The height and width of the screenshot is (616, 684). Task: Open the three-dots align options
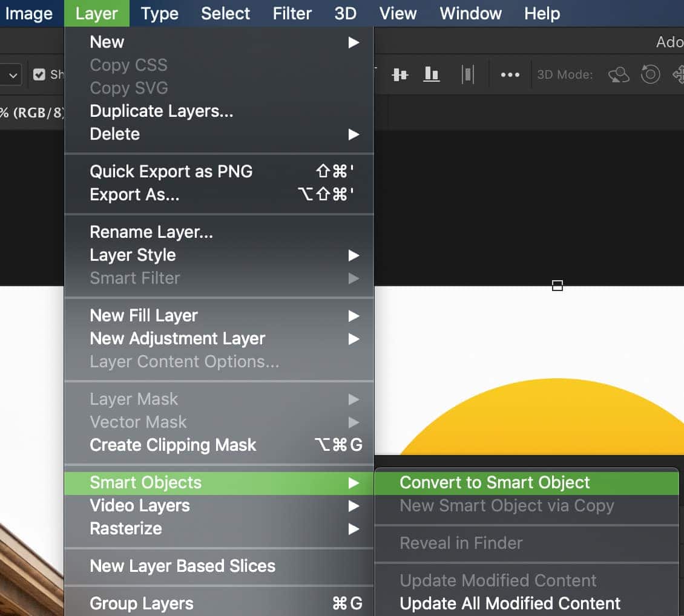pyautogui.click(x=510, y=74)
